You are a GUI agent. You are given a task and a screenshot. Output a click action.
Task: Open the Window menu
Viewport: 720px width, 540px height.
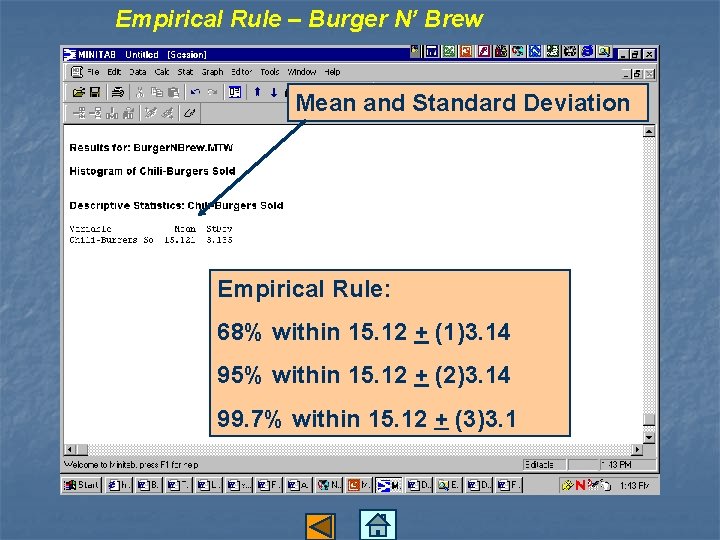pyautogui.click(x=302, y=72)
